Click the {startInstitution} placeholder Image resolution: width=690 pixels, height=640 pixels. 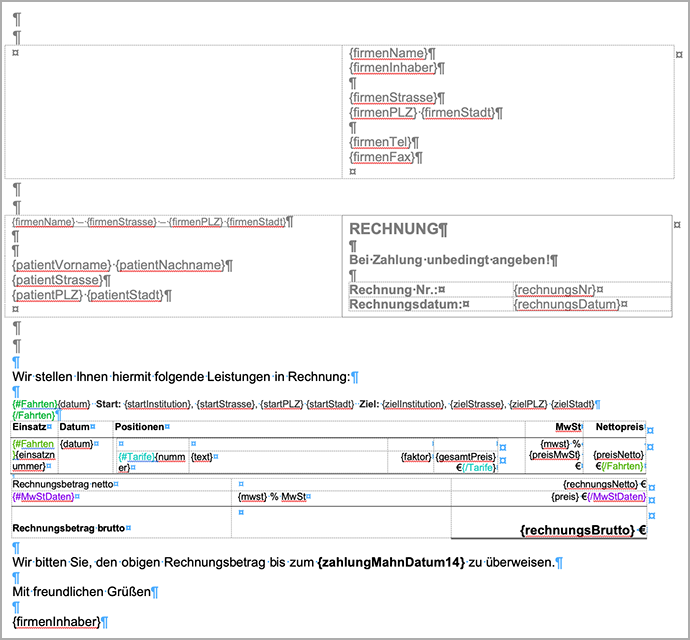pos(158,404)
